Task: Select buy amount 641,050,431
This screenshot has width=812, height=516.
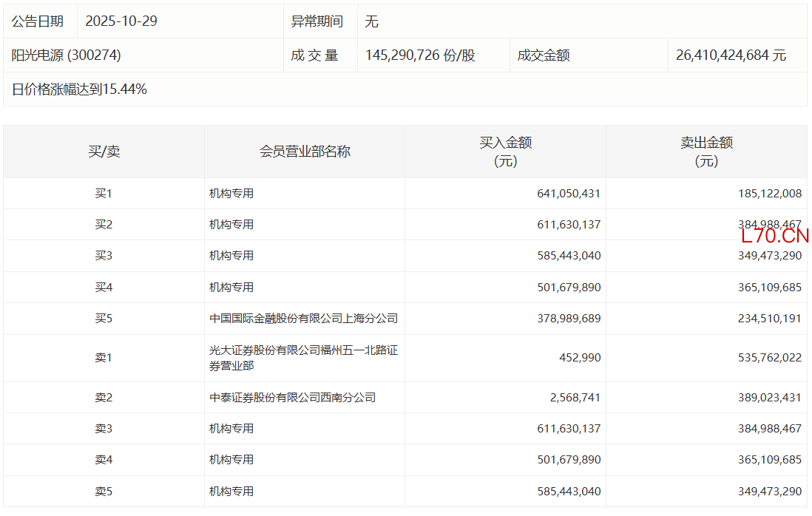Action: [x=569, y=194]
